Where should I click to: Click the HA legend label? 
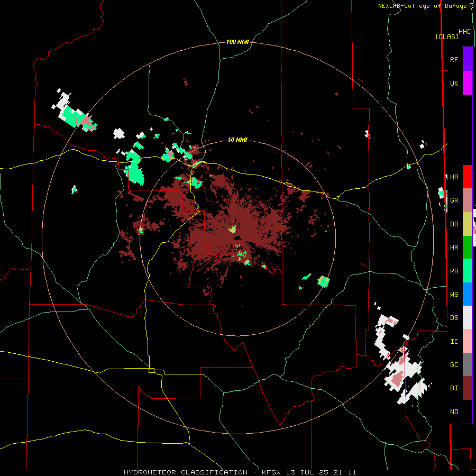pos(454,177)
